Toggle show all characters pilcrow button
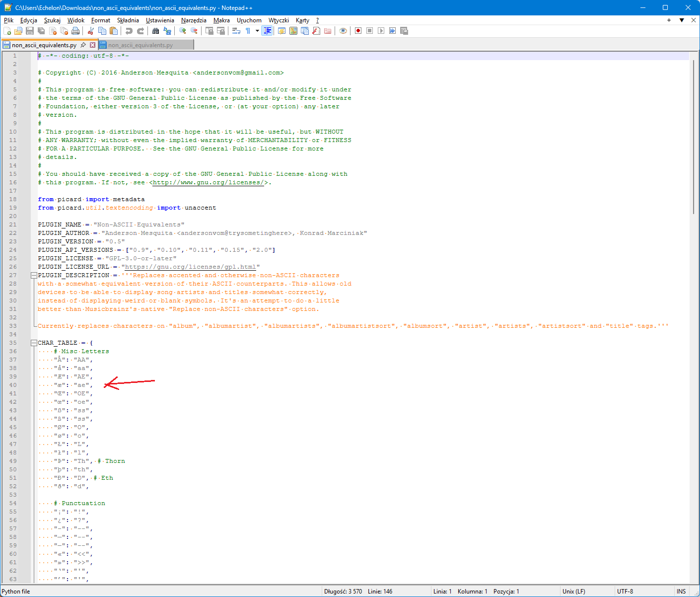This screenshot has height=597, width=700. pos(248,31)
